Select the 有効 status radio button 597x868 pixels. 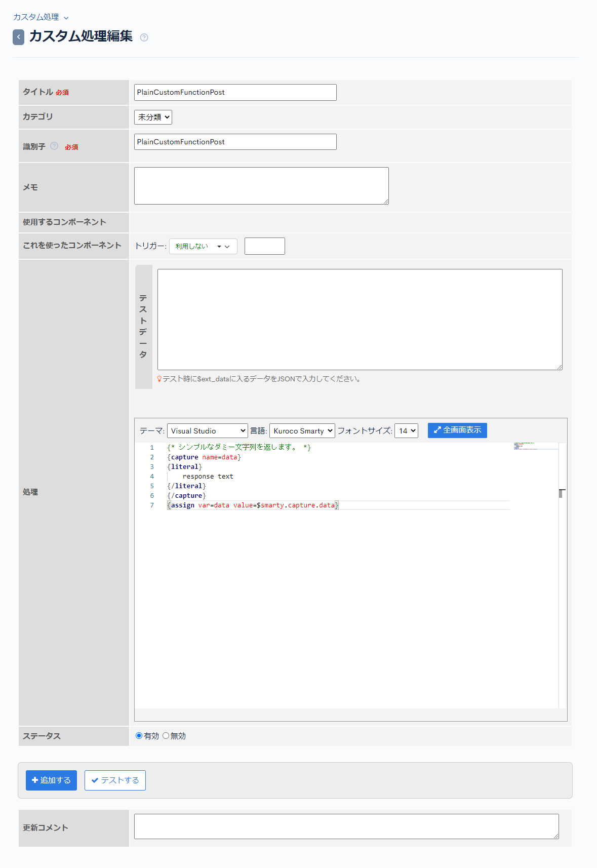coord(139,736)
